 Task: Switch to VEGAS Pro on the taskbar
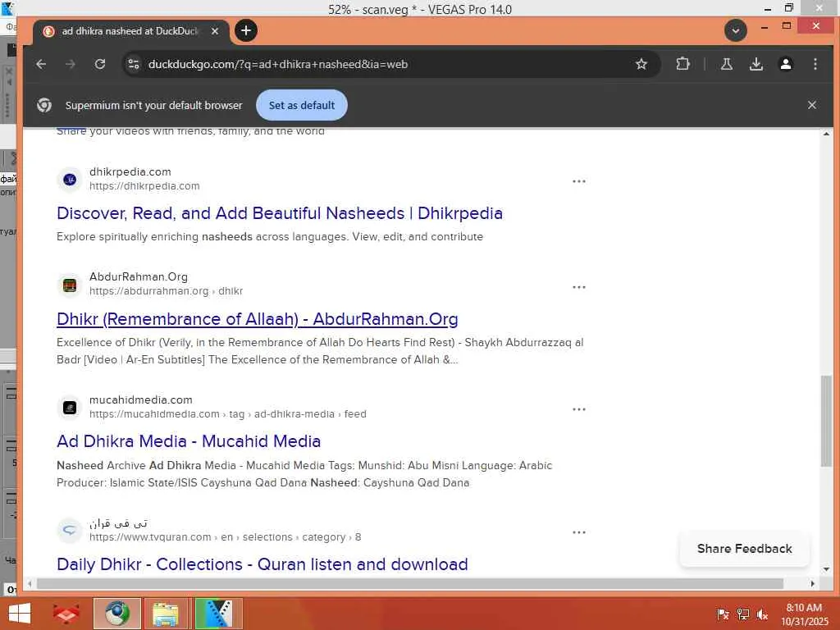pyautogui.click(x=219, y=614)
